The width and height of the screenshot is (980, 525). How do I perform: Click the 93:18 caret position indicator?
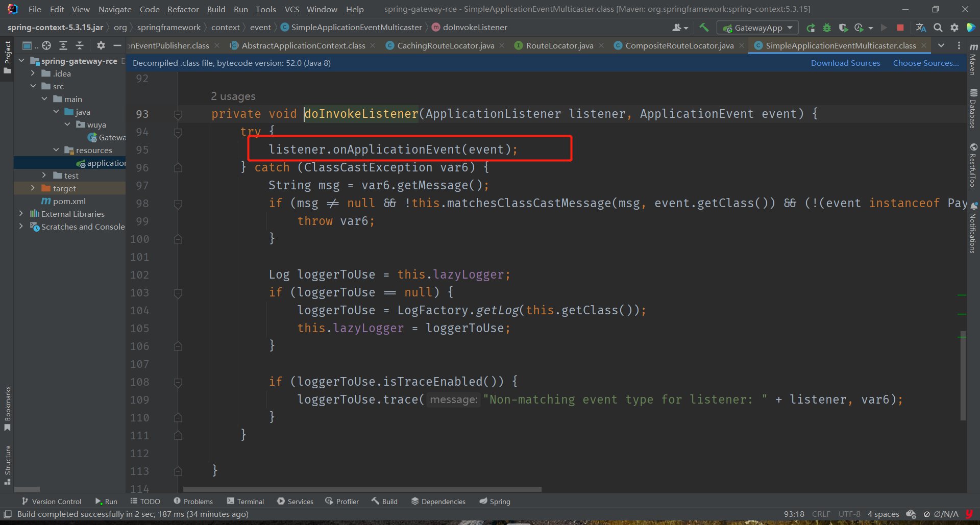point(794,514)
